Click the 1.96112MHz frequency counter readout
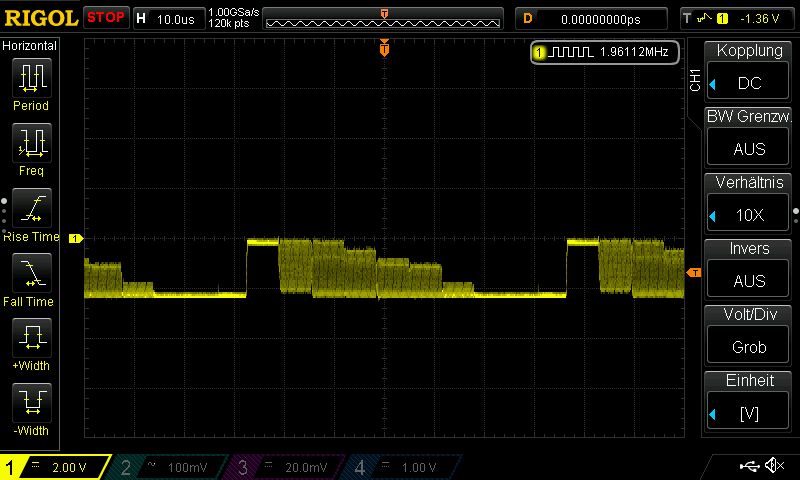 pyautogui.click(x=604, y=51)
